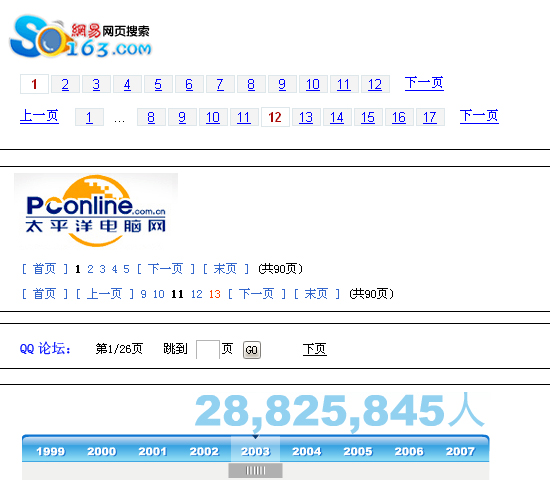Click the PConline logo image

(x=96, y=211)
